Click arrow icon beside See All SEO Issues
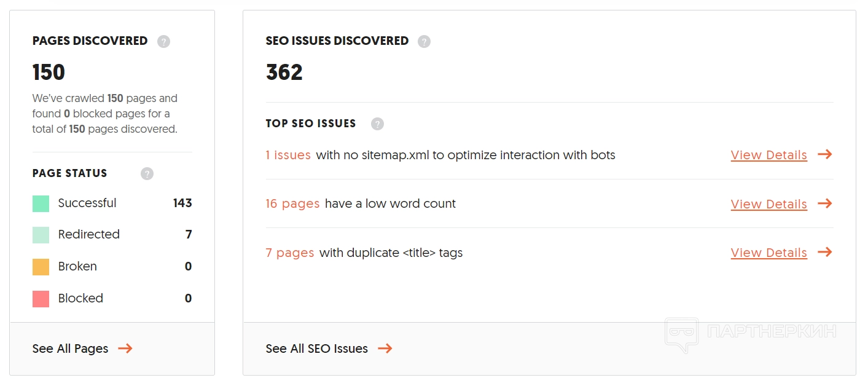The height and width of the screenshot is (386, 868). [385, 349]
